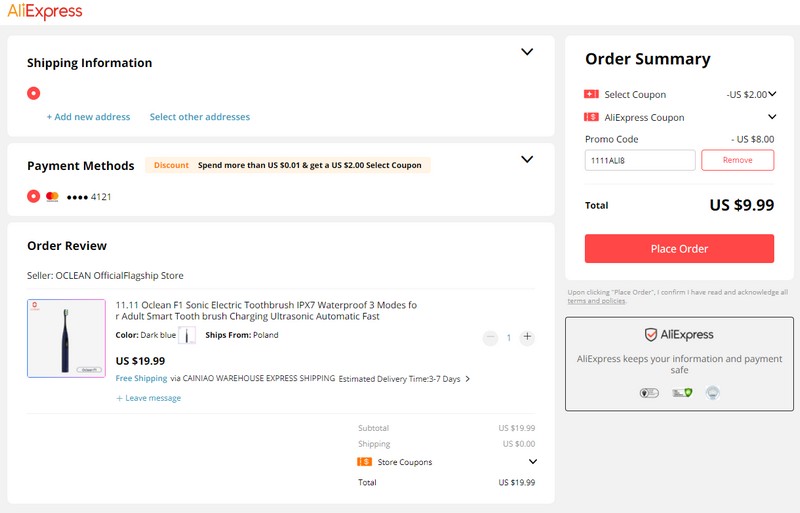Click the Select Coupon red ticket icon
The height and width of the screenshot is (513, 800).
591,94
